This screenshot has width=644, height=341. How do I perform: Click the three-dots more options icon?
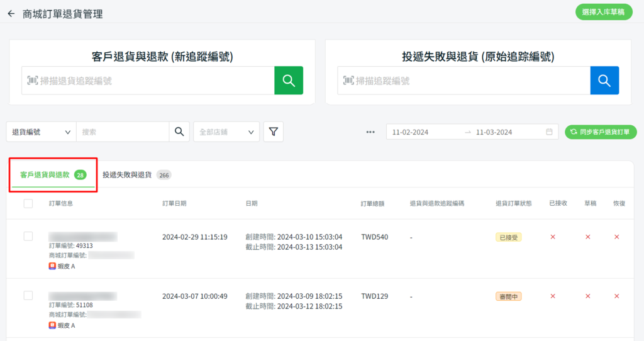click(x=370, y=132)
